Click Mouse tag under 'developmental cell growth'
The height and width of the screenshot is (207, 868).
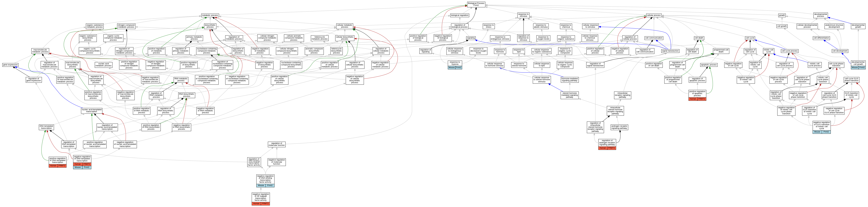[855, 67]
